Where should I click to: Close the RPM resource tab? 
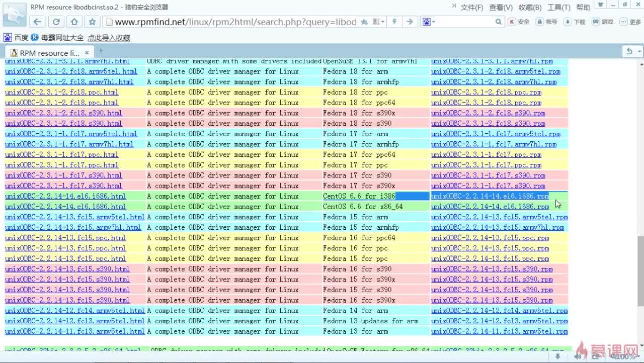pyautogui.click(x=87, y=52)
